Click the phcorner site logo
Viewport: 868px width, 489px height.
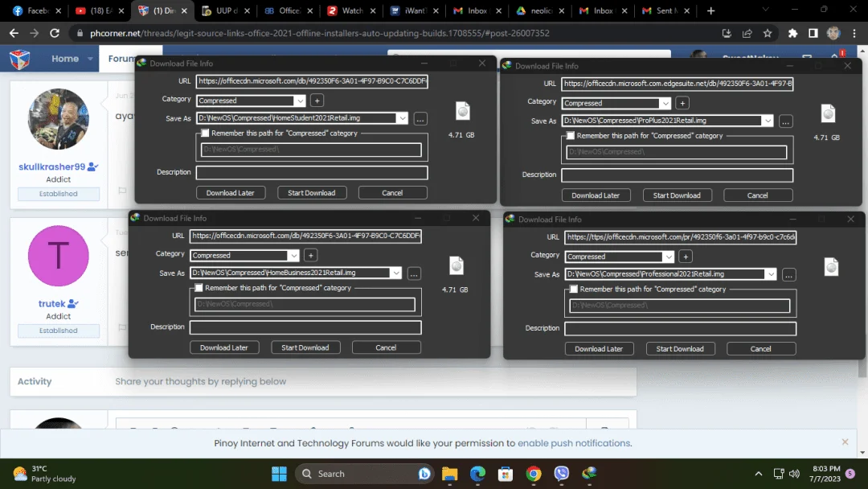[20, 59]
